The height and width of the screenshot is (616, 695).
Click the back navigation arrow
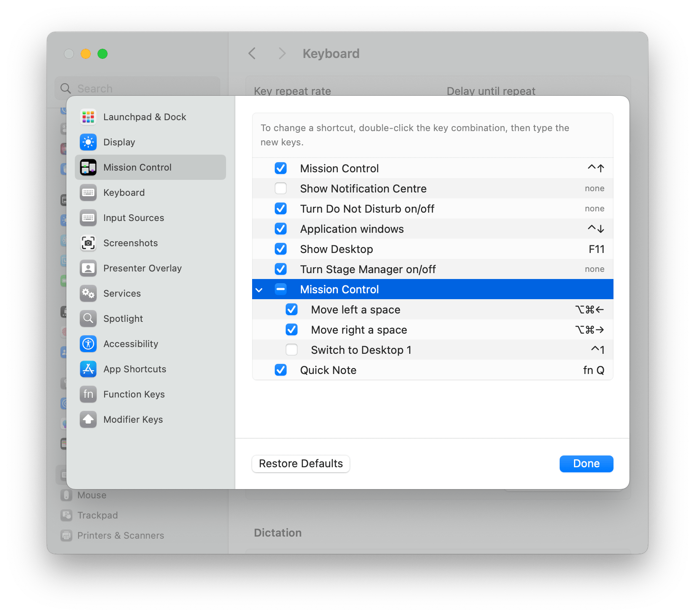pos(252,53)
